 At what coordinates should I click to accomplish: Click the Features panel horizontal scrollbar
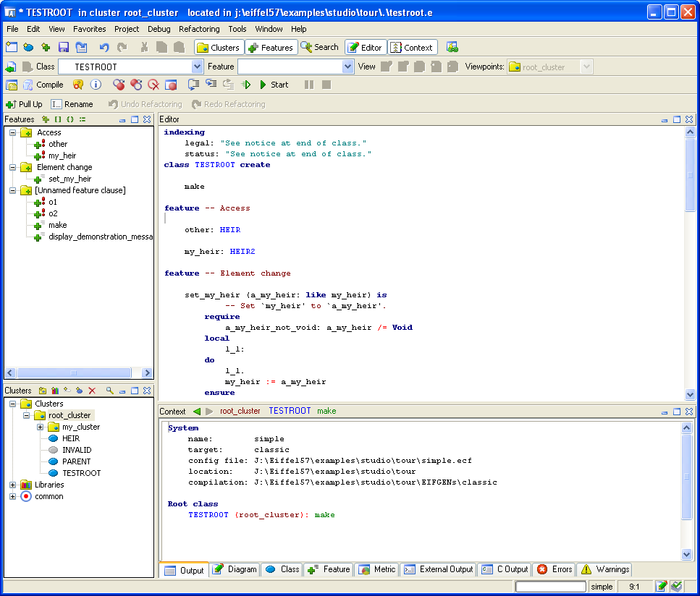[x=72, y=373]
